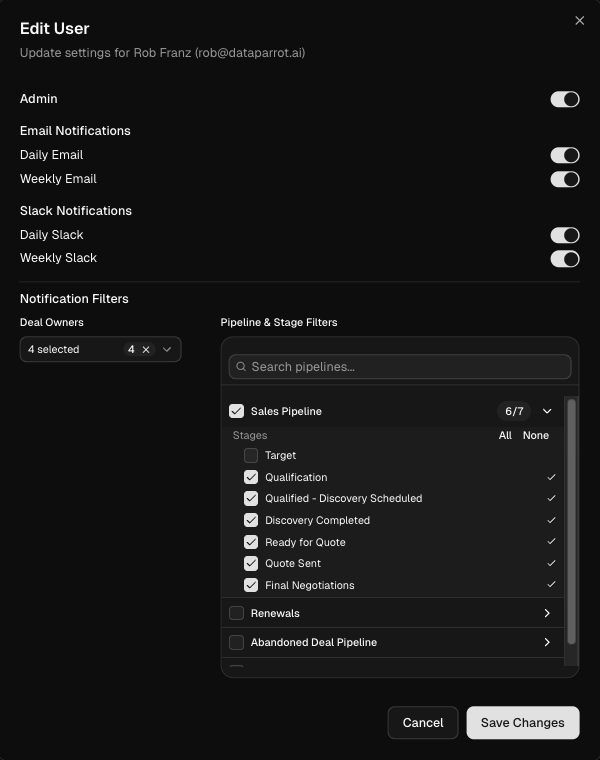Expand the Abandoned Deal Pipeline
The image size is (600, 760).
coord(547,642)
